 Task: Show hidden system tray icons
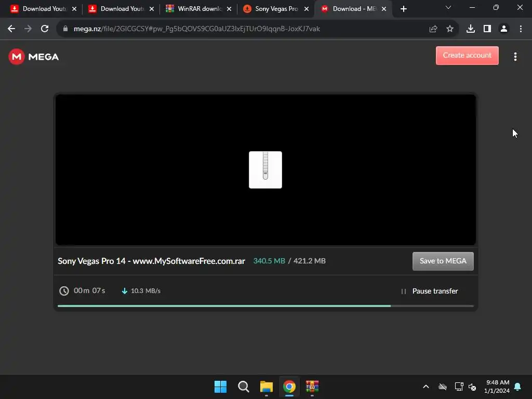click(426, 387)
